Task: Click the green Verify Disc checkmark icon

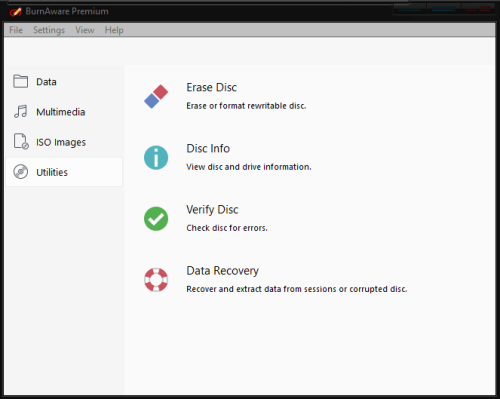Action: pyautogui.click(x=156, y=219)
